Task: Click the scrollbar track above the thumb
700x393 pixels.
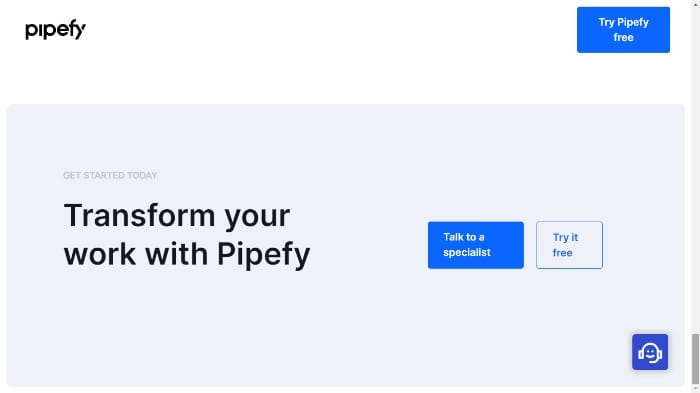Action: (x=696, y=170)
